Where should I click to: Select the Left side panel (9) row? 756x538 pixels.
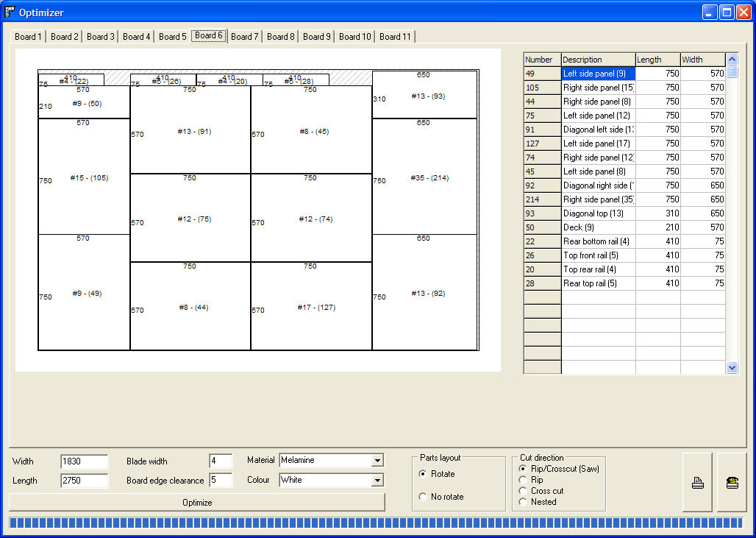pos(624,74)
